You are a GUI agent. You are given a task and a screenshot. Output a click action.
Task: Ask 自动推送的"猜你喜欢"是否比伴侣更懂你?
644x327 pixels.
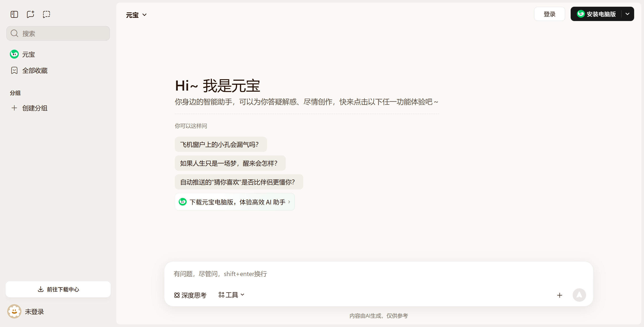pos(239,182)
